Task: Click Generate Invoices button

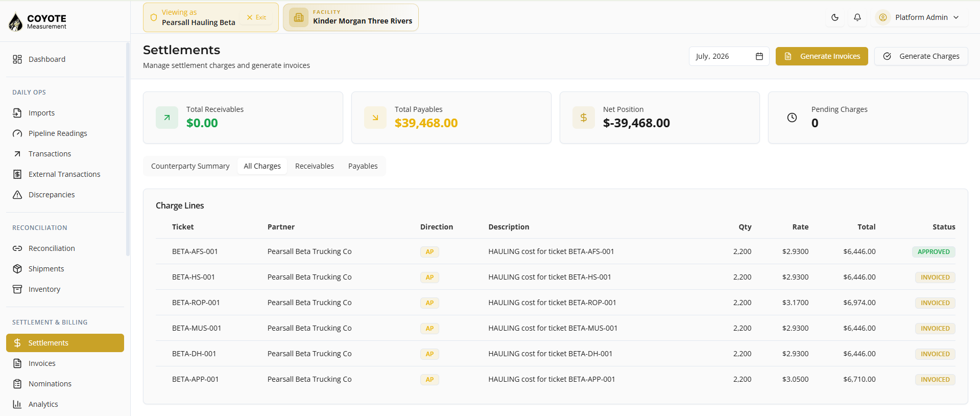Action: pyautogui.click(x=822, y=56)
